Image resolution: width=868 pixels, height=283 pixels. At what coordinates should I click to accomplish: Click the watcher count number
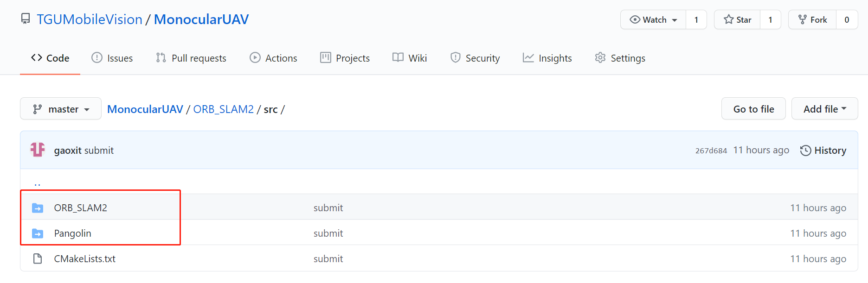pos(696,19)
